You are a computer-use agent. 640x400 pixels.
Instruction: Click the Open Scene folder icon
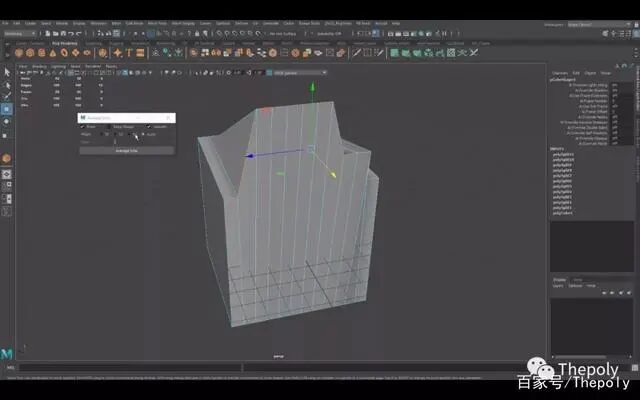tap(56, 33)
